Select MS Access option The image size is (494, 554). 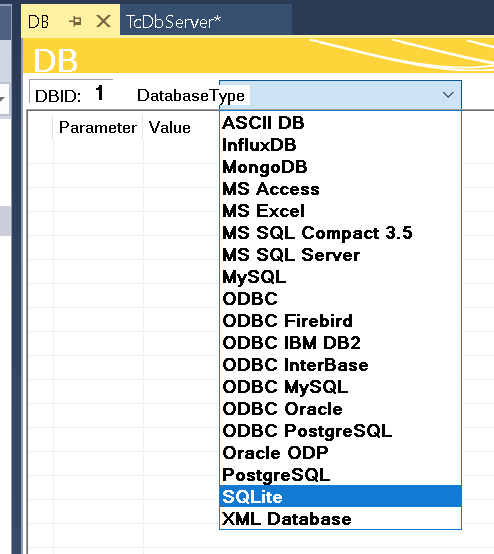tap(340, 189)
